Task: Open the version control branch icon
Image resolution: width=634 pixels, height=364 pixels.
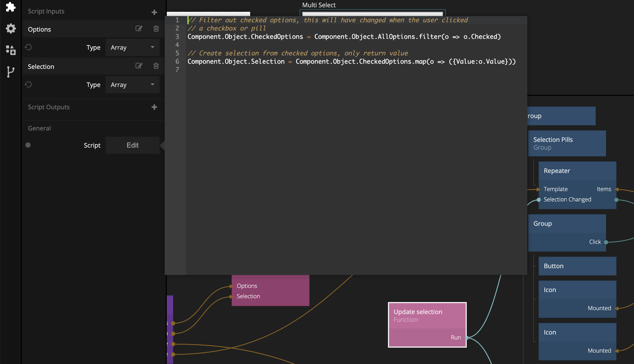Action: tap(11, 72)
